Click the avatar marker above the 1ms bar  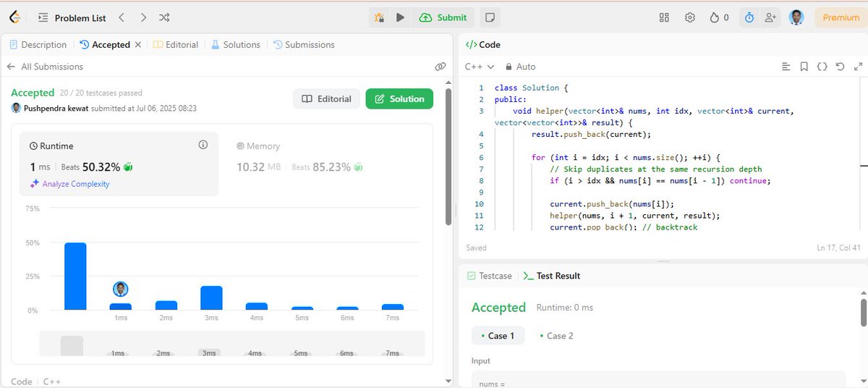point(121,289)
